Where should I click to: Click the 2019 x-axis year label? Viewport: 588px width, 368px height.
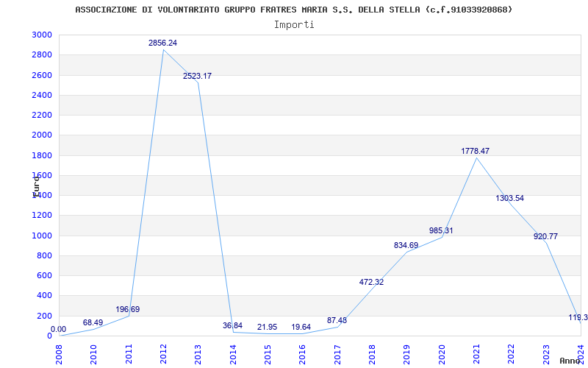[407, 354]
